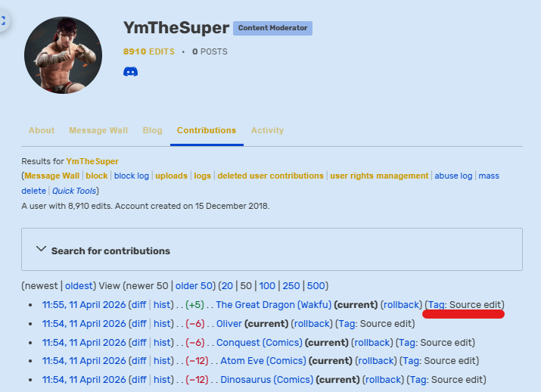Show 250 contributions per page
Viewport: 541px width, 392px height.
291,286
